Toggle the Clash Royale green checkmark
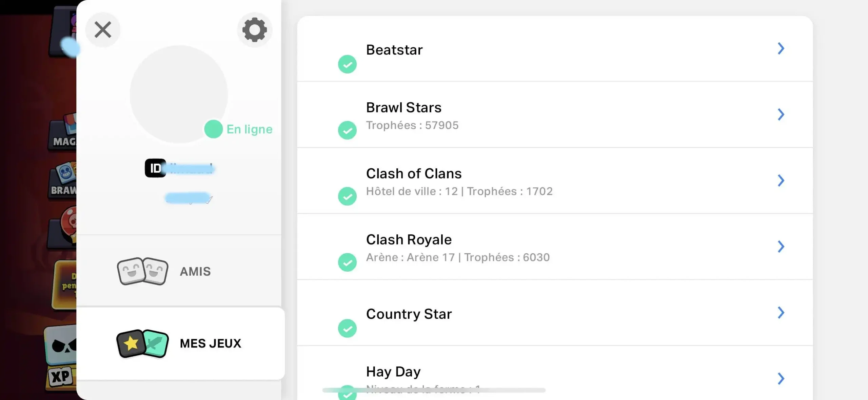Screen dimensions: 868x400 point(347,262)
